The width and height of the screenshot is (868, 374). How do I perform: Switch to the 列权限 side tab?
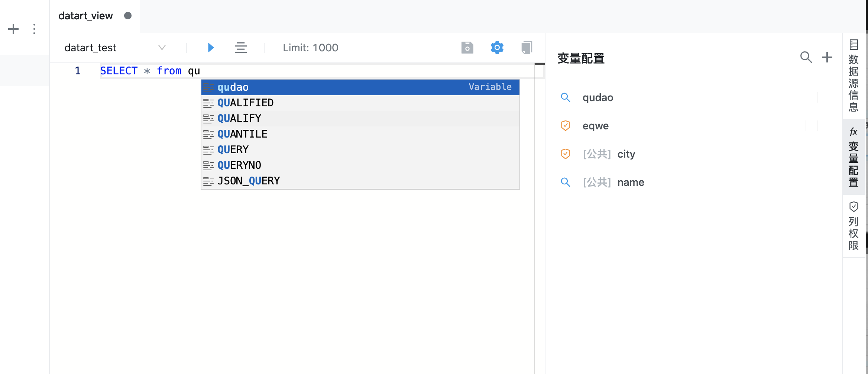[854, 226]
